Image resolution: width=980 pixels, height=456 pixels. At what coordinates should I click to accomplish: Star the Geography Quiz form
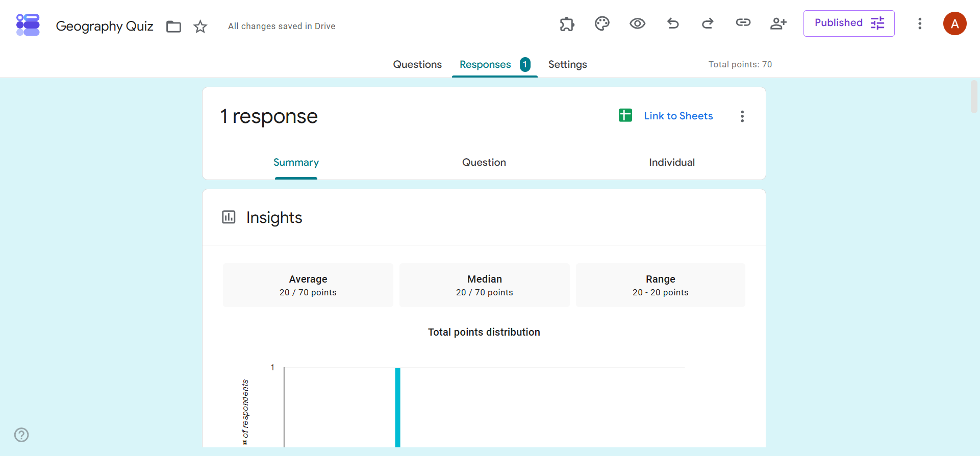pyautogui.click(x=200, y=27)
